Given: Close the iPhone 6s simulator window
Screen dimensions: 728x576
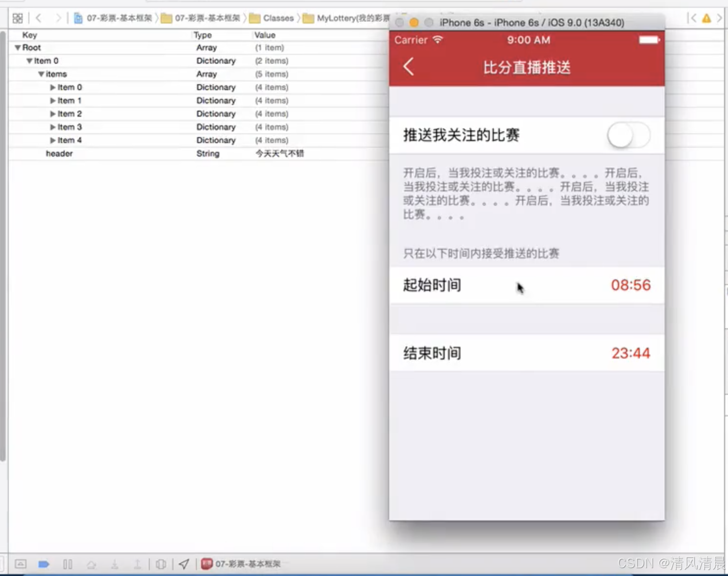Looking at the screenshot, I should click(400, 23).
